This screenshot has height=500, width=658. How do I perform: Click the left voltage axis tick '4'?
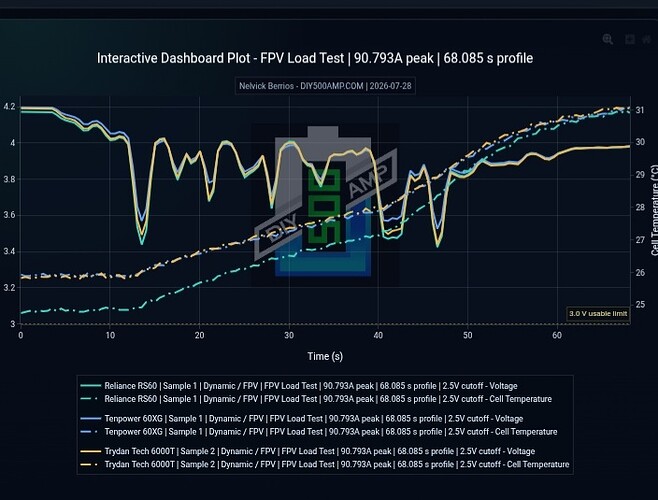13,143
